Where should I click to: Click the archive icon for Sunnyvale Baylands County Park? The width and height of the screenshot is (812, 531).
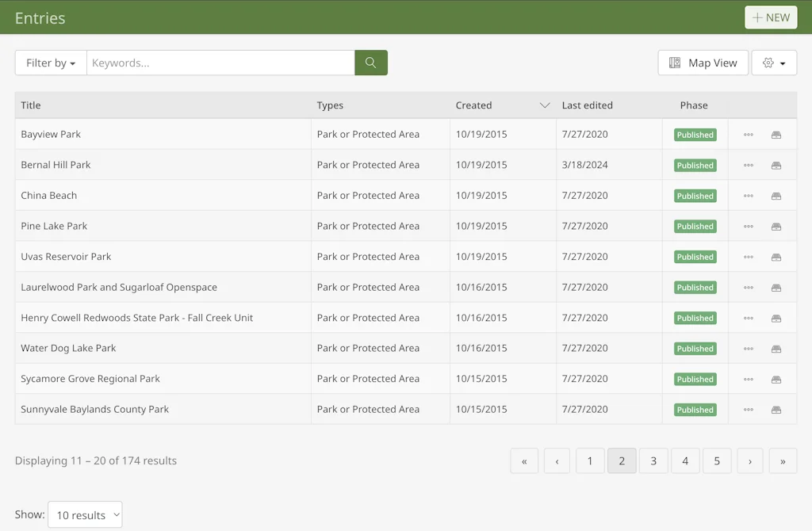776,409
